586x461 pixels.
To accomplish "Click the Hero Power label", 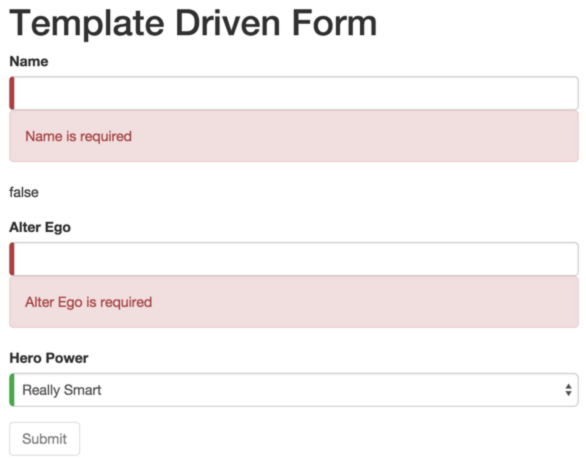I will tap(49, 358).
